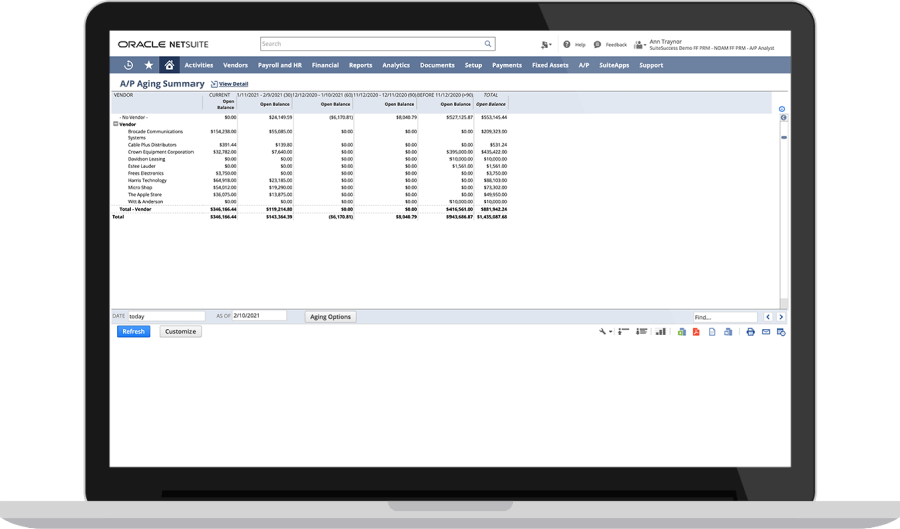
Task: Click the Help question mark icon
Action: coord(567,44)
